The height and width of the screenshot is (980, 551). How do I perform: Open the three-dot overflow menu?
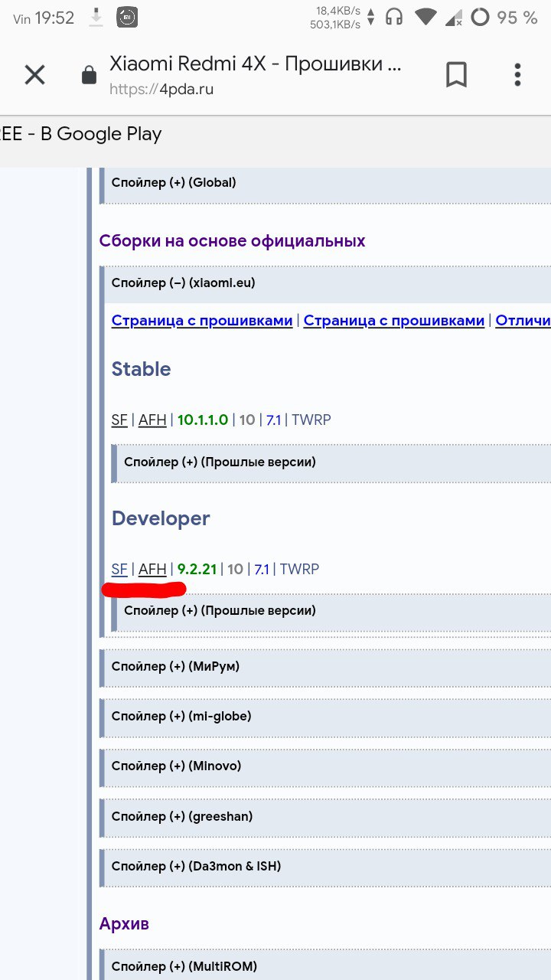click(518, 74)
